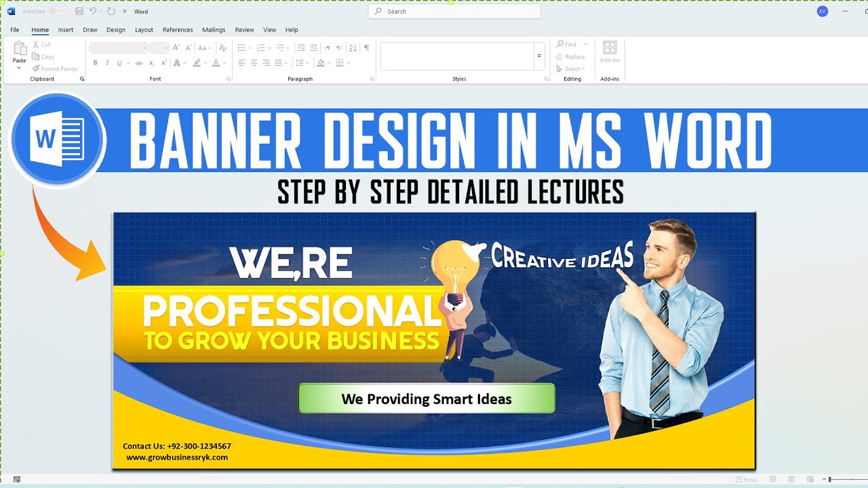Click the Find button in Editing group
This screenshot has height=488, width=868.
pos(566,45)
